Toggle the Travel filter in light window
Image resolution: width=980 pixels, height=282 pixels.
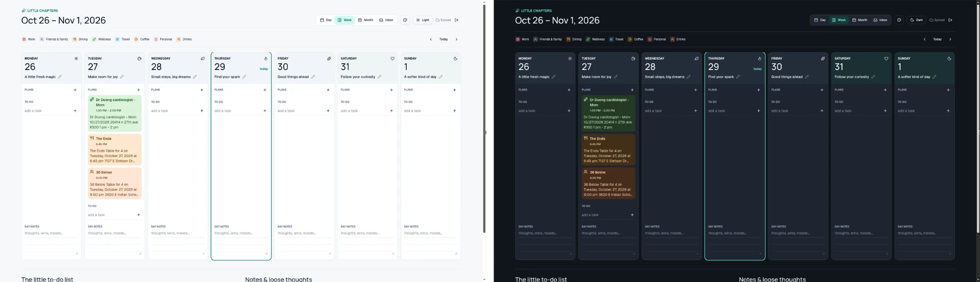tap(122, 39)
